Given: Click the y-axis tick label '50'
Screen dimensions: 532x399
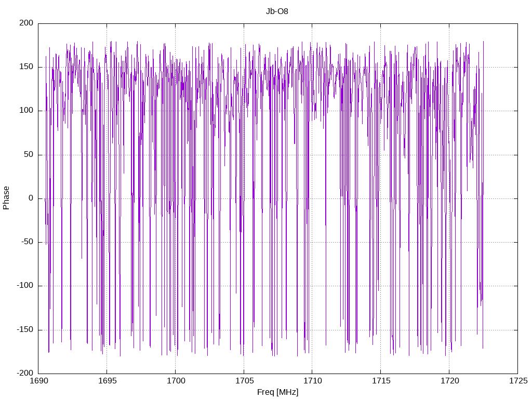Looking at the screenshot, I should tap(29, 154).
